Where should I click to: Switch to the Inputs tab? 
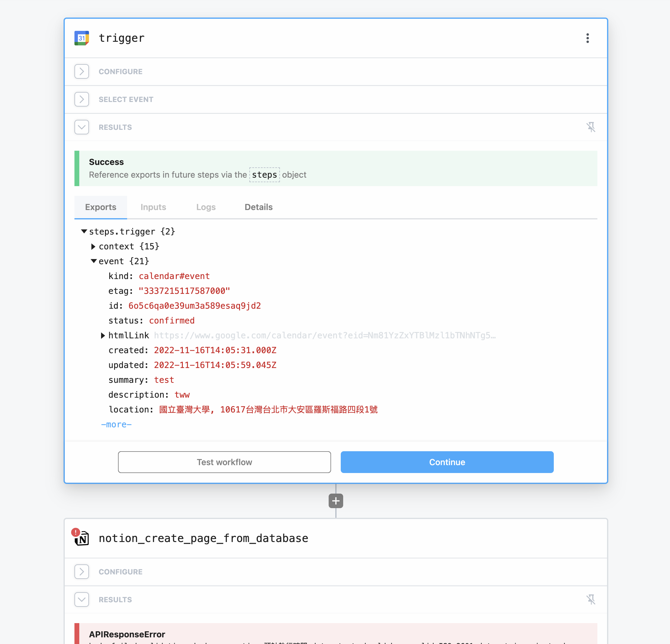click(153, 207)
